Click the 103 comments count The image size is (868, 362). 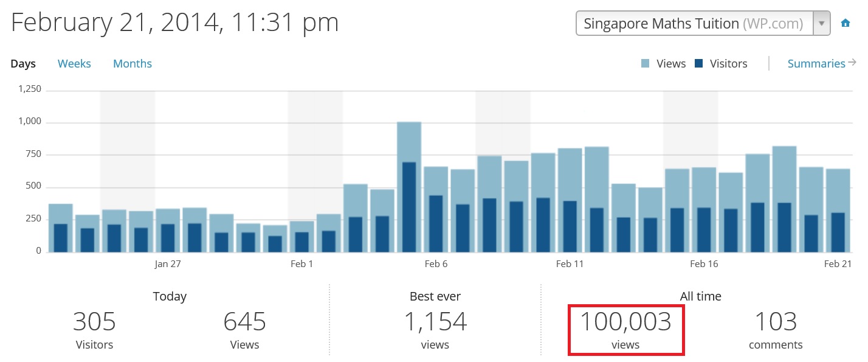776,322
